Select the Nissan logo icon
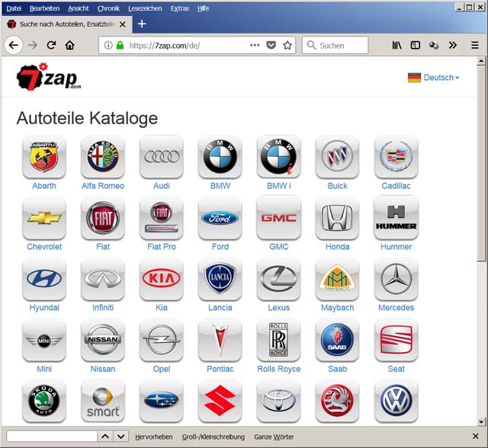Screen dimensions: 488x448 point(103,340)
